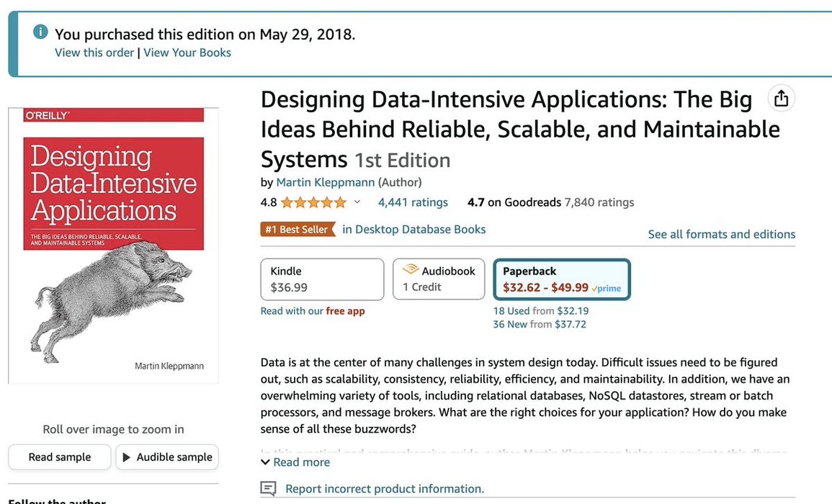Image resolution: width=832 pixels, height=504 pixels.
Task: Open Martin Kleppmann author link
Action: pos(326,182)
